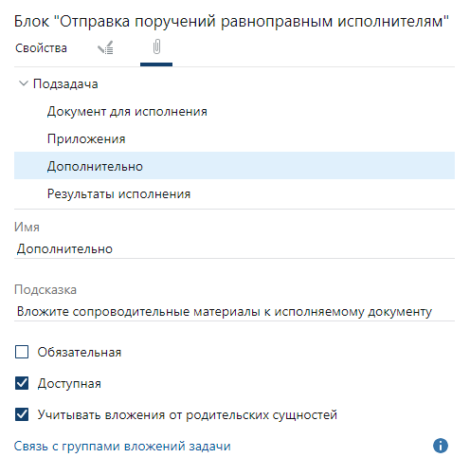Open the checklist tasks tab icon
This screenshot has width=470, height=476.
pyautogui.click(x=105, y=48)
